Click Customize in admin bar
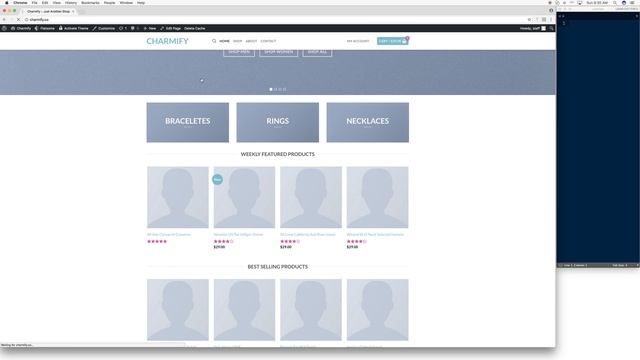The height and width of the screenshot is (360, 640). [x=104, y=28]
